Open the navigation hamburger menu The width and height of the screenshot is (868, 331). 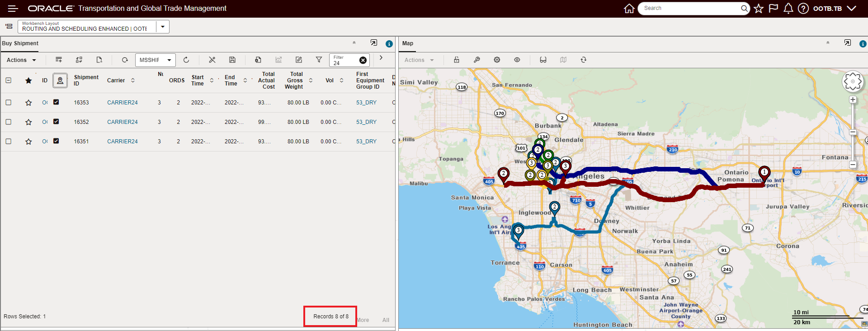pos(13,9)
